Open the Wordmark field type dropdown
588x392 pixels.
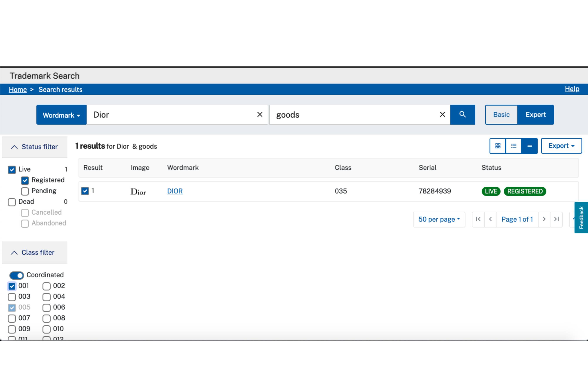(x=61, y=115)
